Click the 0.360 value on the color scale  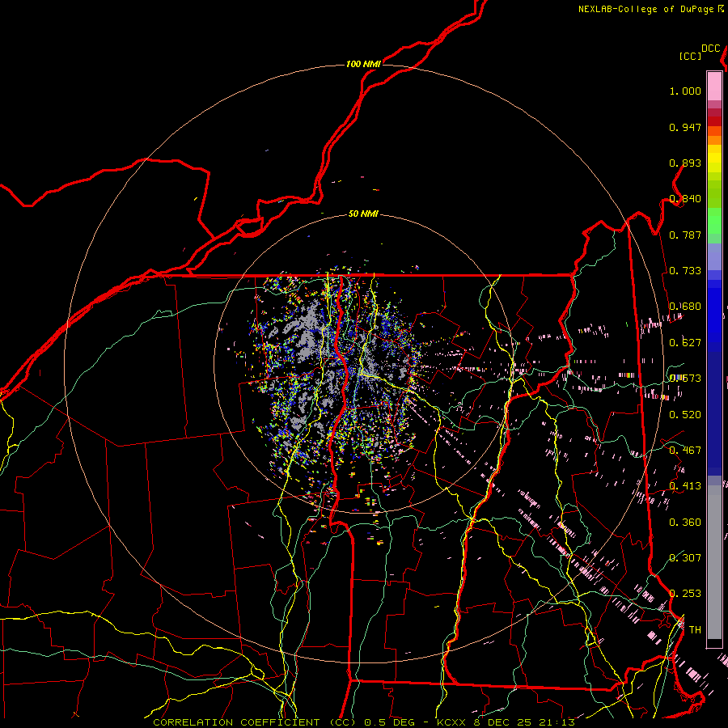685,523
